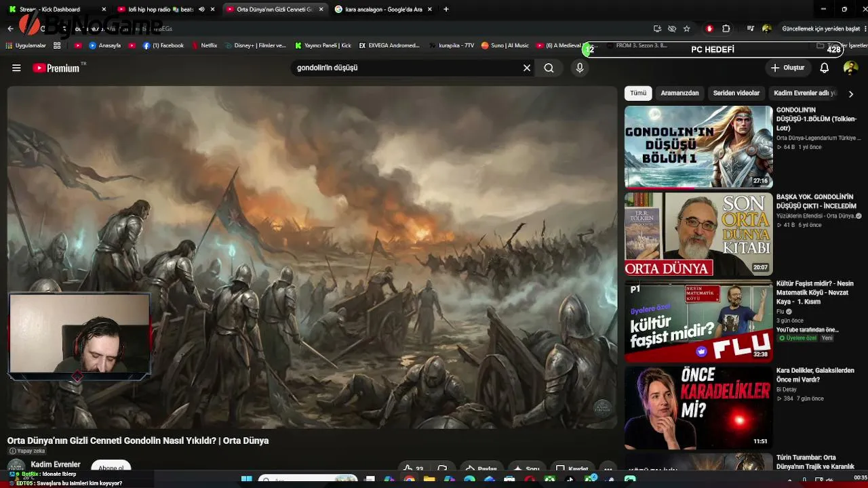This screenshot has height=488, width=868.
Task: Select the Tümü filter chip
Action: [x=638, y=93]
